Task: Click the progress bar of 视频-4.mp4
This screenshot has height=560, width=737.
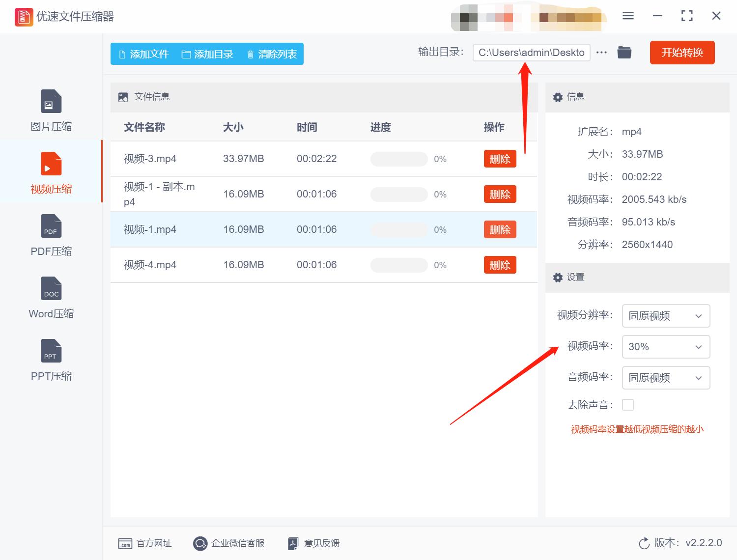Action: (x=398, y=265)
